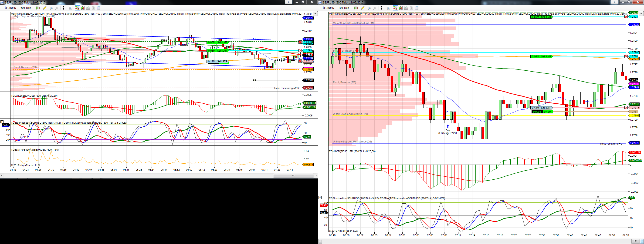The image size is (644, 244).
Task: Click the zoom out magnifier in 200 Tick window
Action: coord(375,8)
